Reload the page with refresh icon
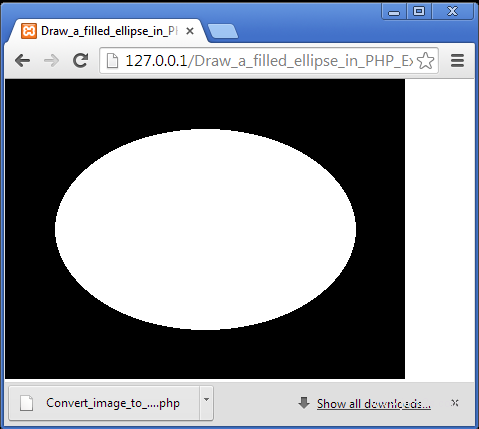The height and width of the screenshot is (429, 479). coord(80,60)
